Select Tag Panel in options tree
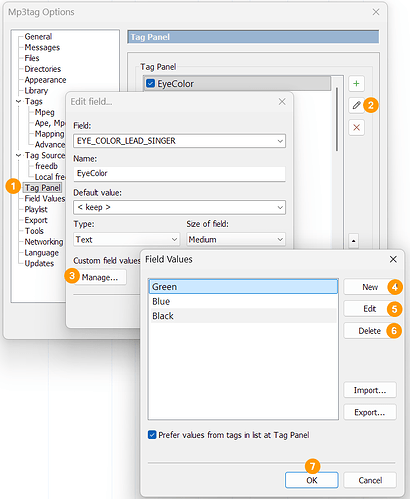The height and width of the screenshot is (499, 410). pos(42,188)
